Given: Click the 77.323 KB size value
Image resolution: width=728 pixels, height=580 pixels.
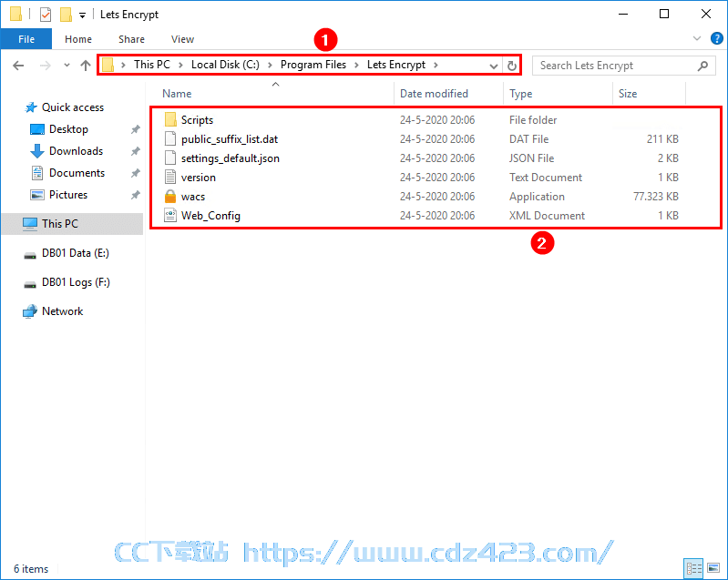Looking at the screenshot, I should pyautogui.click(x=656, y=197).
